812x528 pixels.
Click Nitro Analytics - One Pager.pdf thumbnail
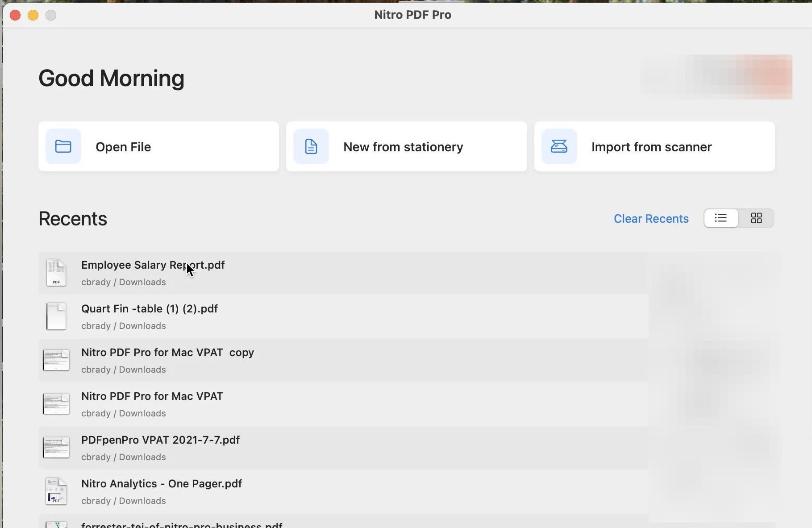tap(56, 491)
